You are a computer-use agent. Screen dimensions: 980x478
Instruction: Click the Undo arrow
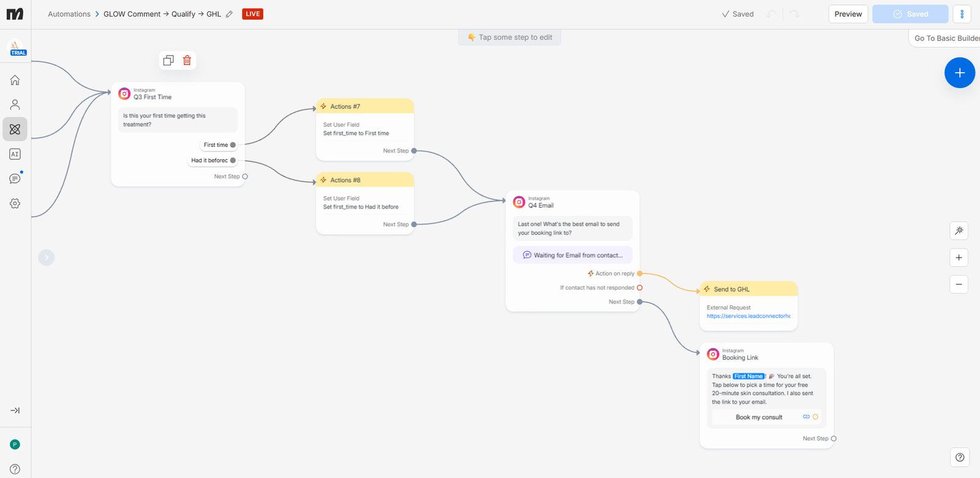(x=772, y=14)
